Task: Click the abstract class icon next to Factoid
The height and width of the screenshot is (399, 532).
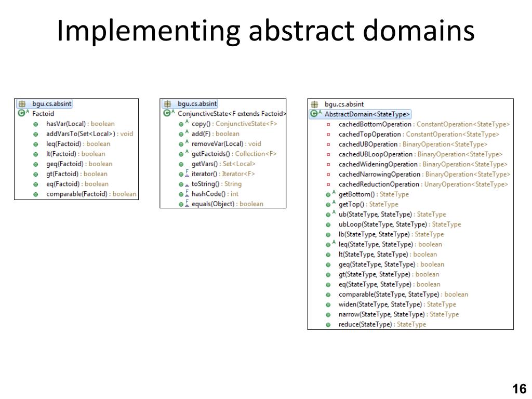Action: coord(22,113)
